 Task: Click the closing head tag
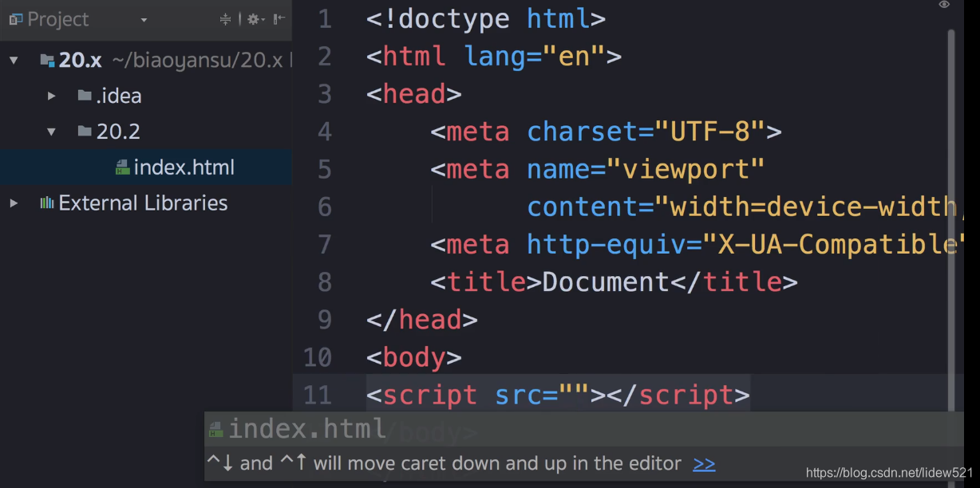(x=422, y=320)
